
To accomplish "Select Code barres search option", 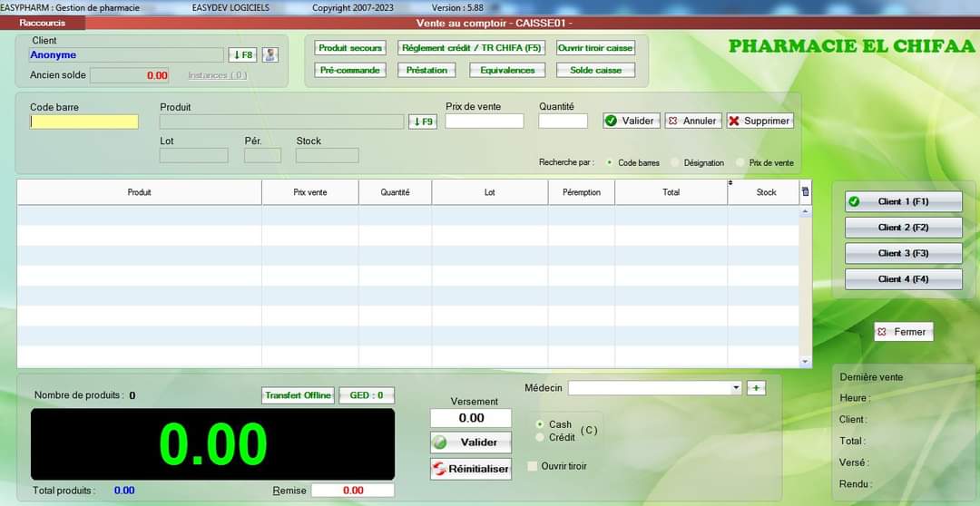I will click(609, 162).
